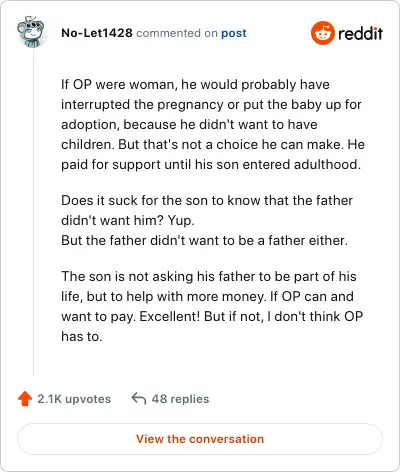Click the "2.1K upvotes" count
This screenshot has width=400, height=472.
coord(74,399)
